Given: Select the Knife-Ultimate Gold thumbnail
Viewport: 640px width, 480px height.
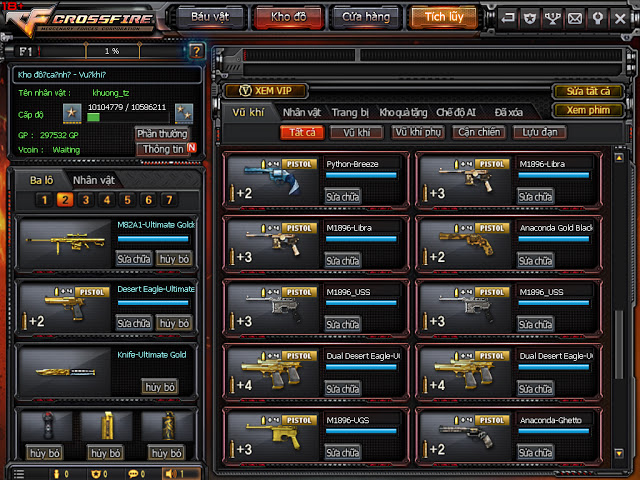Looking at the screenshot, I should click(65, 371).
